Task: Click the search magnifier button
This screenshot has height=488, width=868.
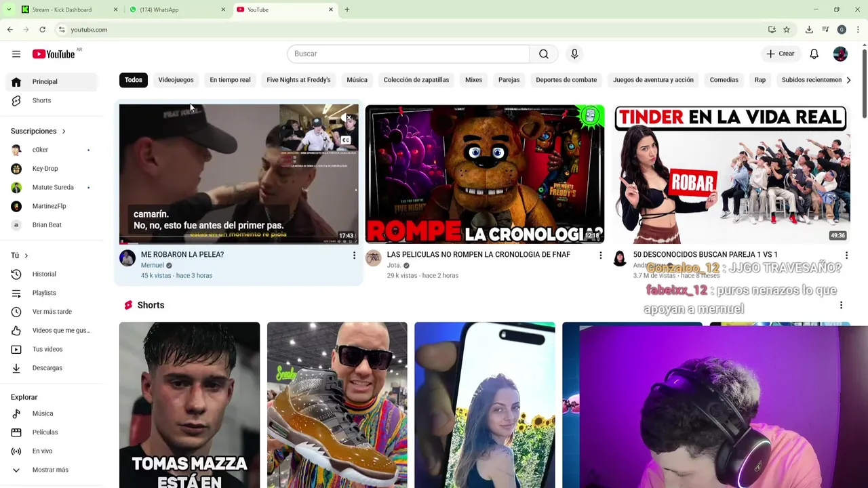Action: coord(544,54)
